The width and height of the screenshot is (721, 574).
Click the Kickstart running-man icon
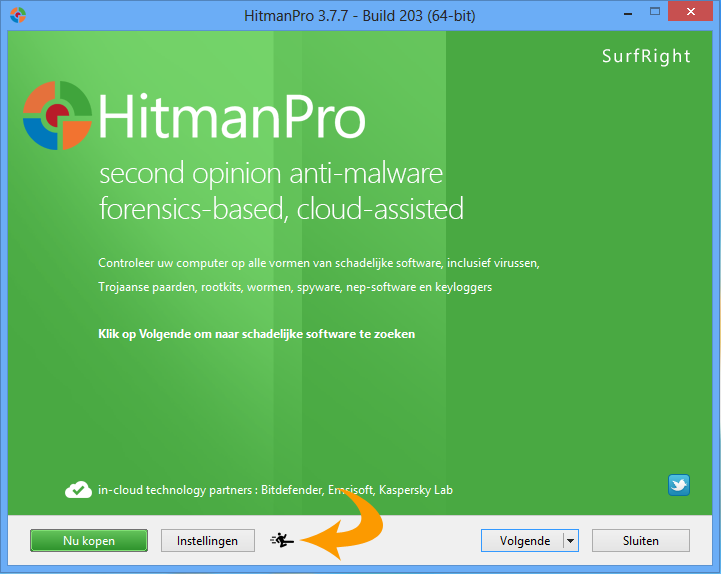(x=282, y=540)
